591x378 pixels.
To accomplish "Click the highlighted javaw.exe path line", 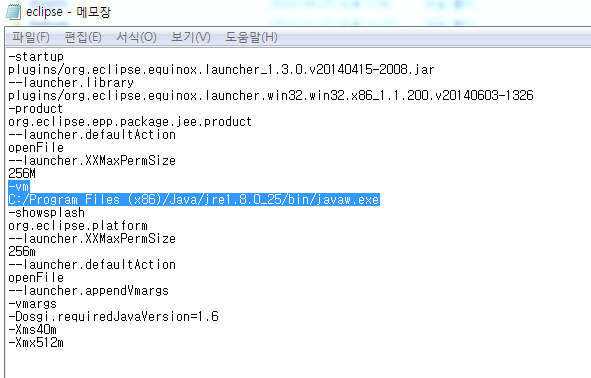I will coord(194,199).
